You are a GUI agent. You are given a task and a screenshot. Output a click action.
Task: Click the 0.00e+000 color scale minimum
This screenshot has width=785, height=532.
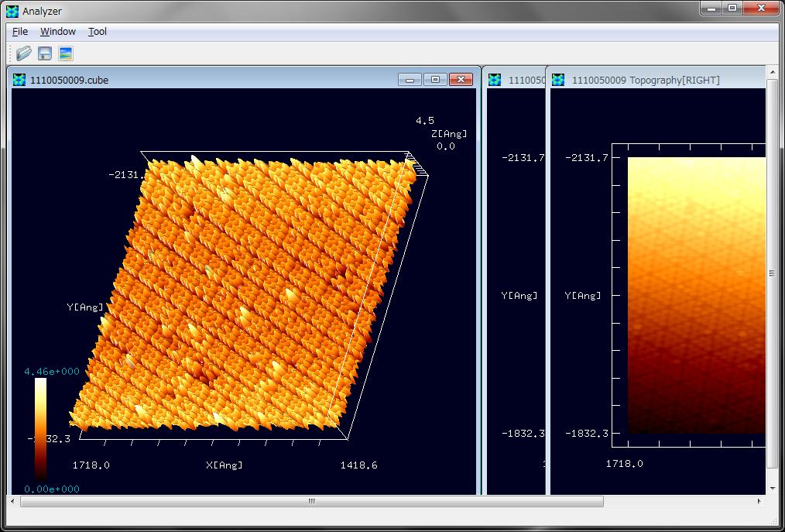[x=52, y=489]
